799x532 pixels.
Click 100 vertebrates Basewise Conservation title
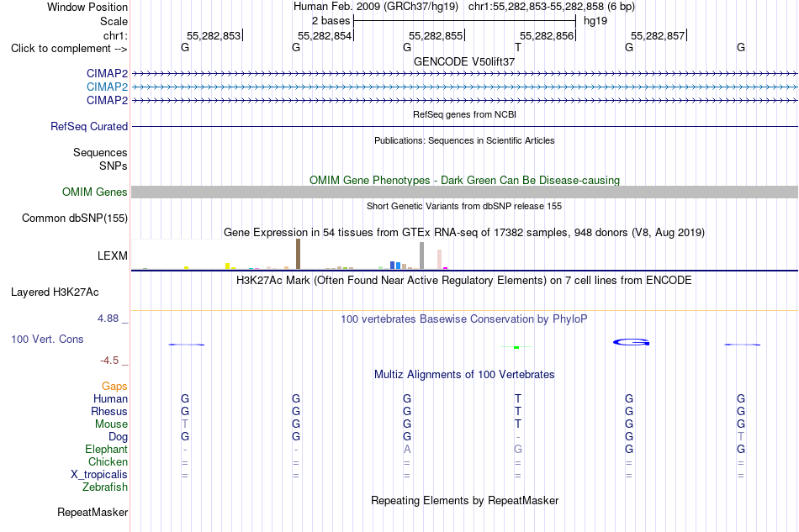[464, 319]
